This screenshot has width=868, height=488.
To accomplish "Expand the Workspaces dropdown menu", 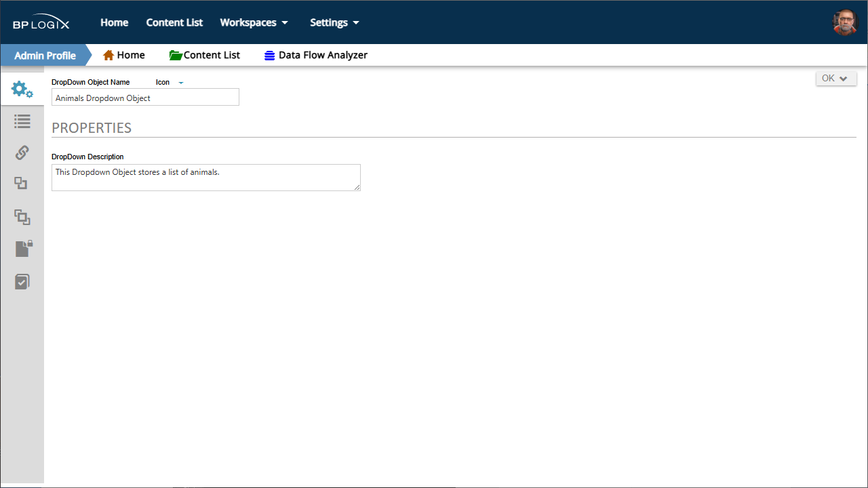I will click(x=254, y=22).
